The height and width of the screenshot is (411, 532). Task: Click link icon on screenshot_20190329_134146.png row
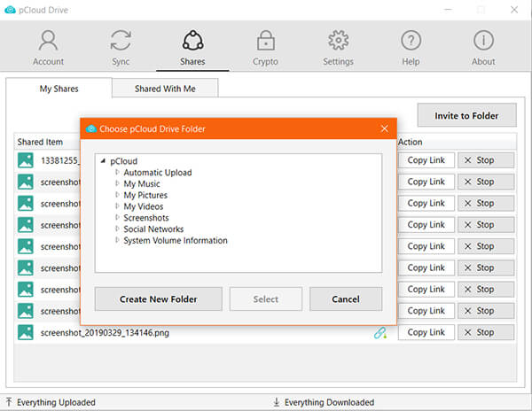pyautogui.click(x=380, y=333)
